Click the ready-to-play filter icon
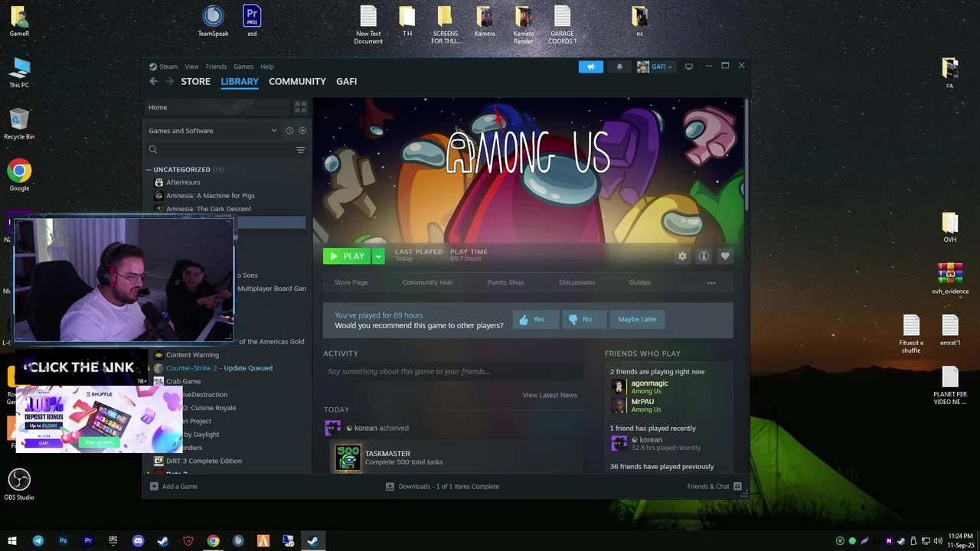Viewport: 980px width, 551px height. click(x=302, y=131)
